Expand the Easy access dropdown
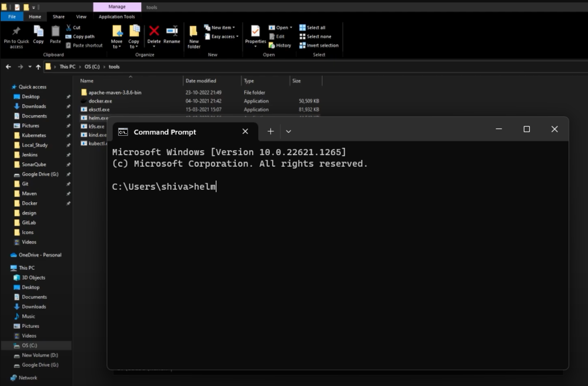 coord(220,36)
